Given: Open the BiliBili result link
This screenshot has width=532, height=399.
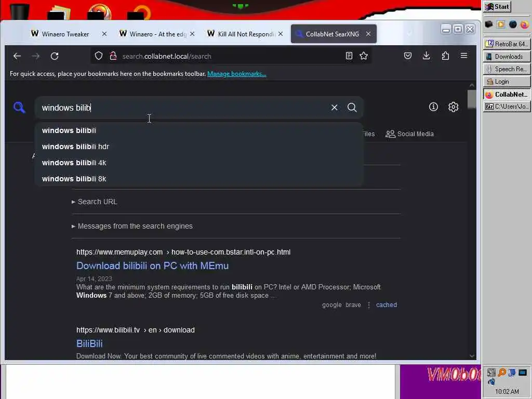Looking at the screenshot, I should 89,344.
